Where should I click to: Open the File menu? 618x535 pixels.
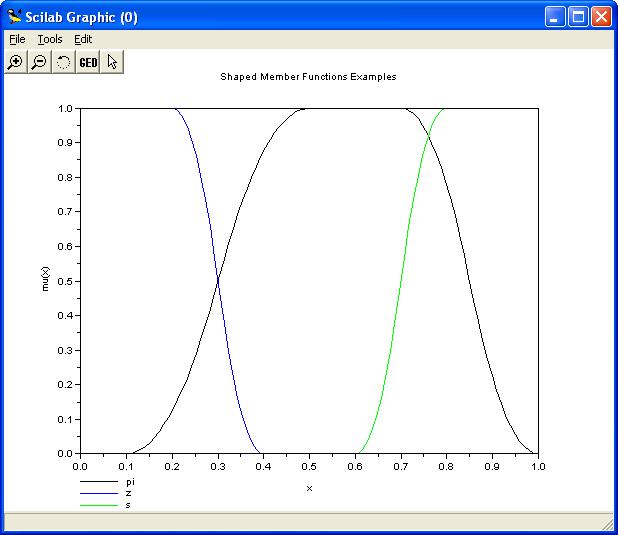coord(17,39)
